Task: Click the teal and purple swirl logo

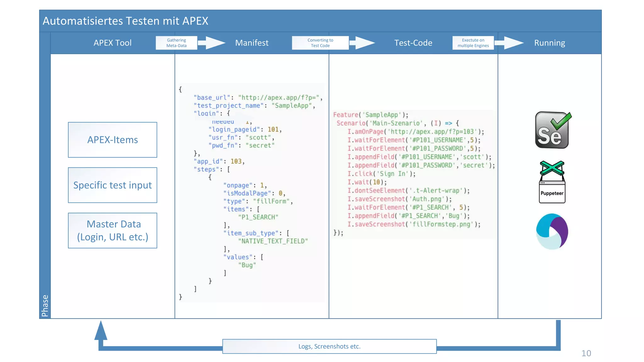Action: pos(552,232)
